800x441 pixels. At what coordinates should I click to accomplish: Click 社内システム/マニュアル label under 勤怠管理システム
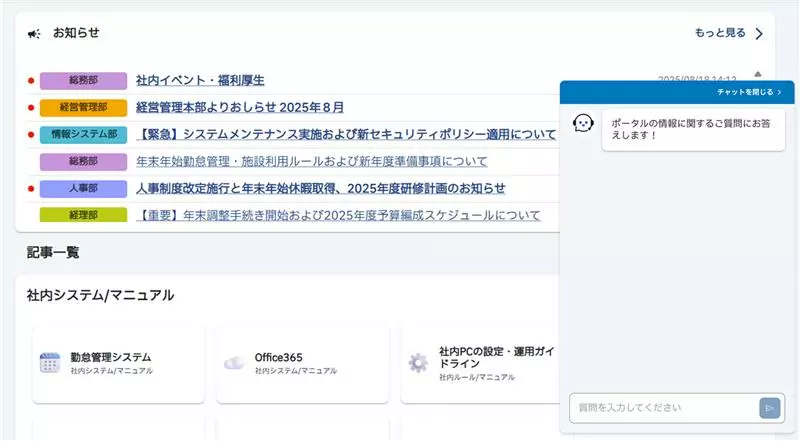pos(112,371)
